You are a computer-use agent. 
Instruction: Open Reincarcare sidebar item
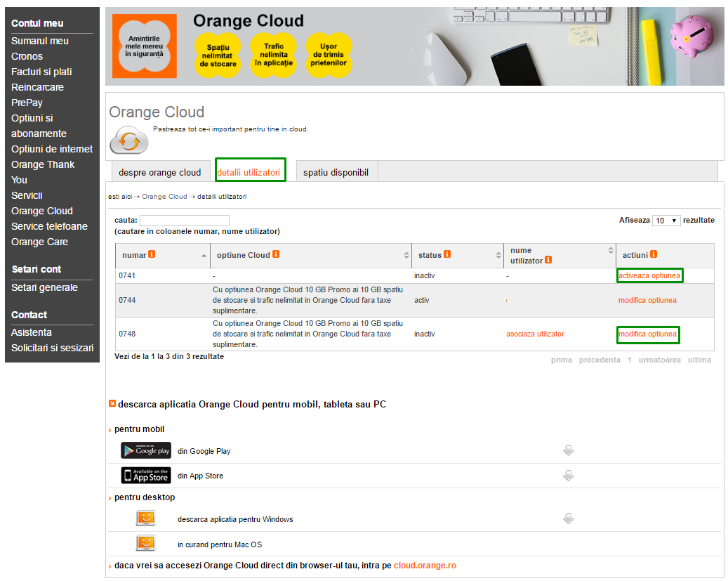(x=38, y=87)
